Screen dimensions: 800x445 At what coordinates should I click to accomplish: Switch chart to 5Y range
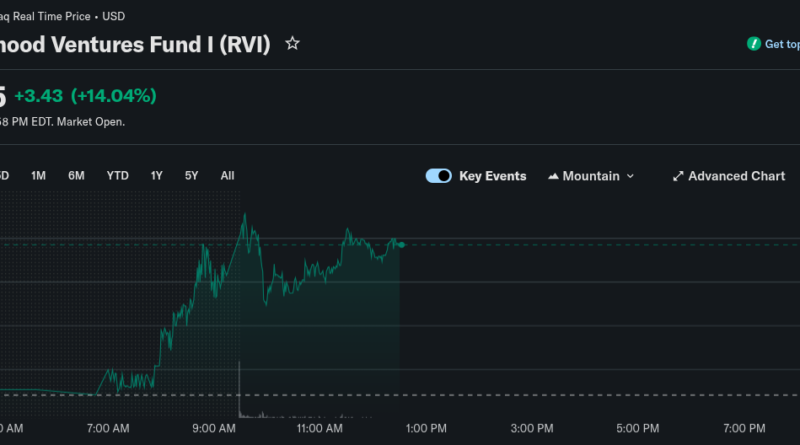191,176
